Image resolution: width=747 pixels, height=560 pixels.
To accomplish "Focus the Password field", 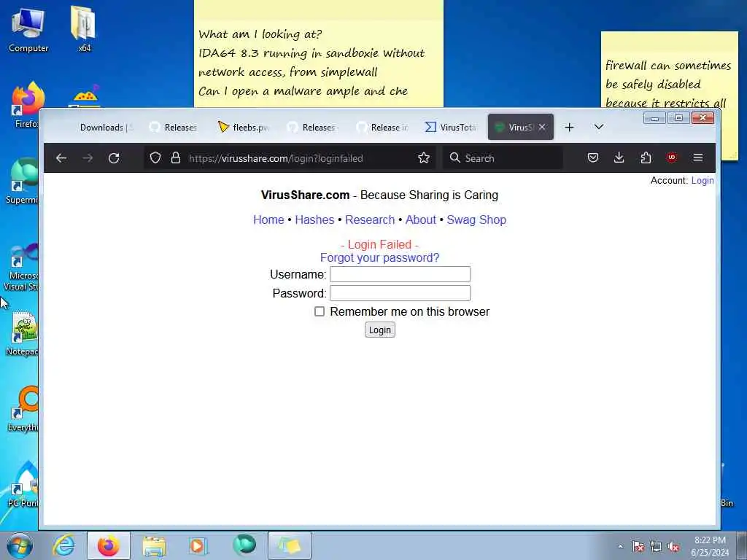I will coord(400,293).
